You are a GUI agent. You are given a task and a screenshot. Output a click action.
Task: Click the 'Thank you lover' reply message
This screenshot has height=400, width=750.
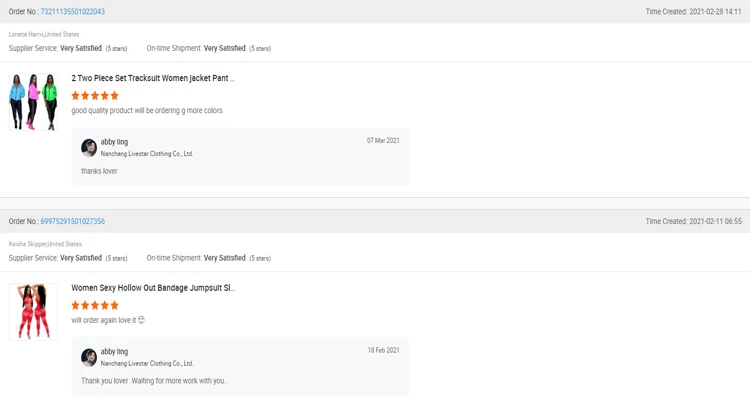153,381
